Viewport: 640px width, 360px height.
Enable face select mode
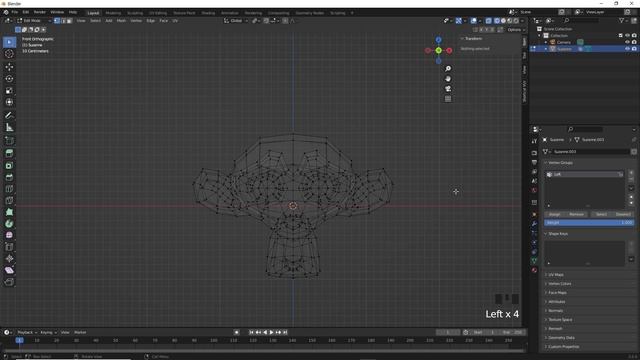tap(69, 20)
